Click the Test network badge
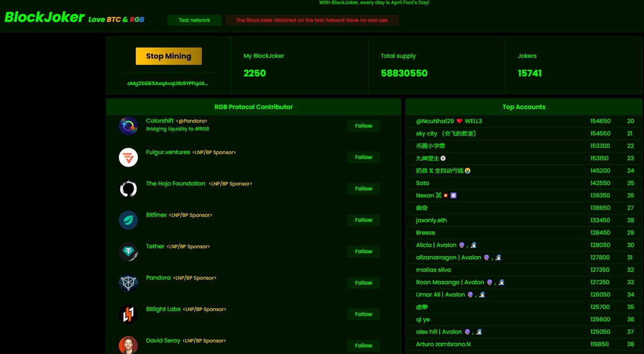 [x=194, y=20]
